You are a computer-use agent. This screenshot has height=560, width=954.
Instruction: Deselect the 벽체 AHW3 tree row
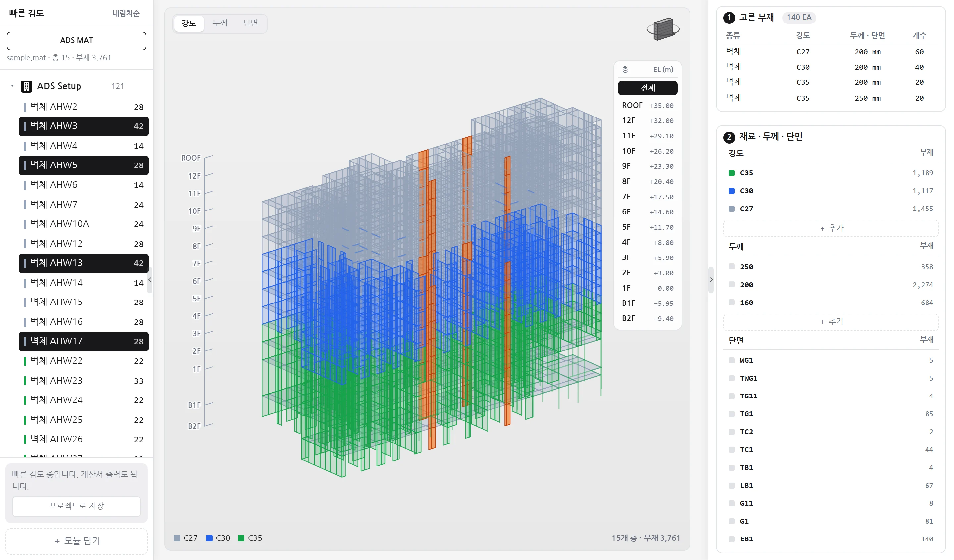84,126
